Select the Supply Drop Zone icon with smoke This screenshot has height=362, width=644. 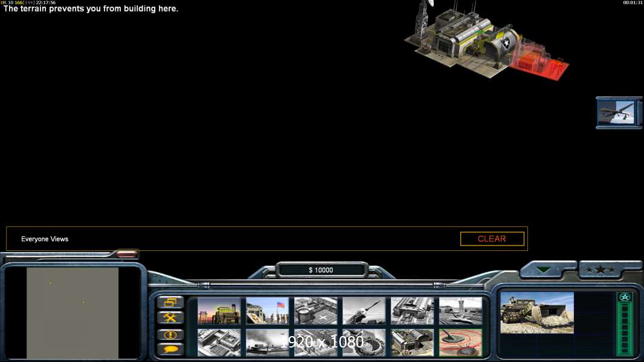[268, 342]
